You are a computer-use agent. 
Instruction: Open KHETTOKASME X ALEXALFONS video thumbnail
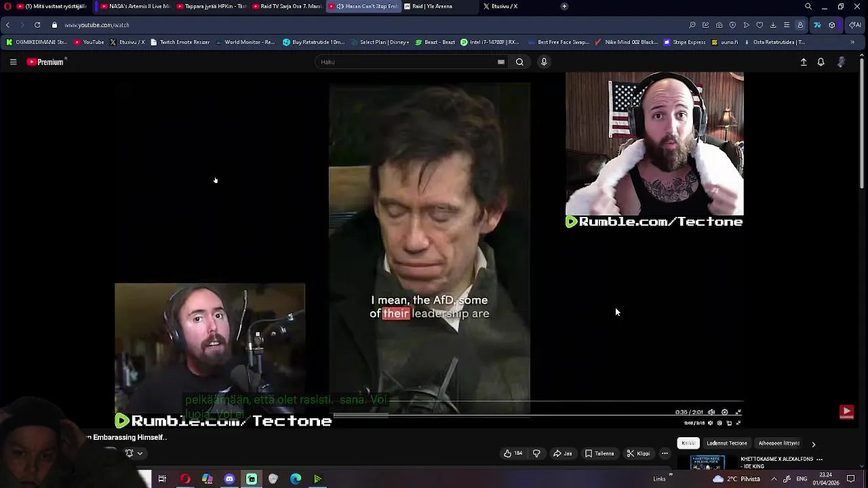pyautogui.click(x=708, y=462)
